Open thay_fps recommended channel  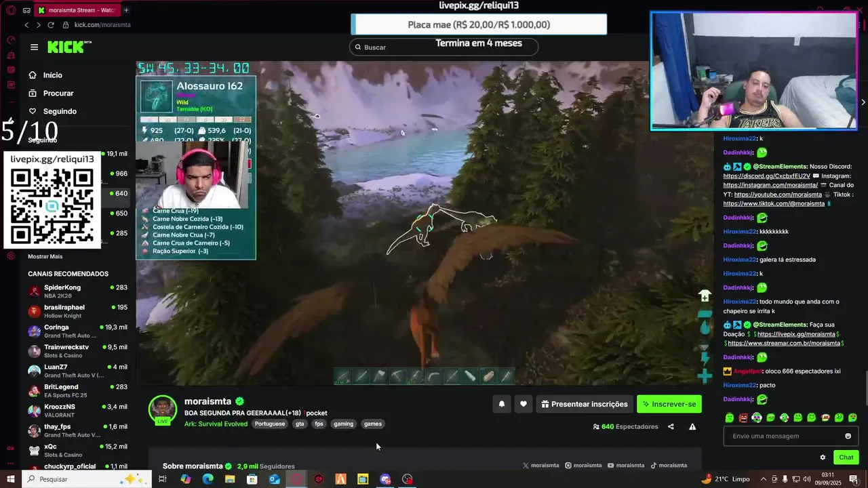click(77, 430)
